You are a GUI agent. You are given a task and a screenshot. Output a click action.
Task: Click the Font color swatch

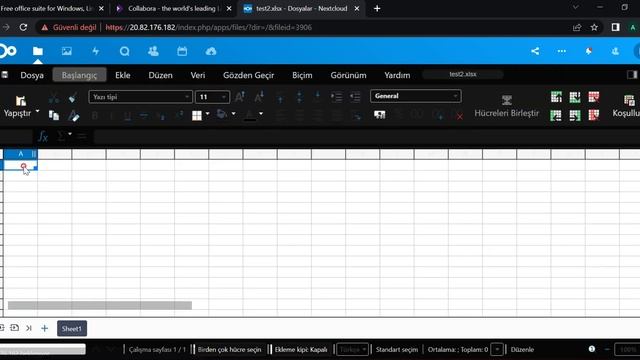(250, 115)
